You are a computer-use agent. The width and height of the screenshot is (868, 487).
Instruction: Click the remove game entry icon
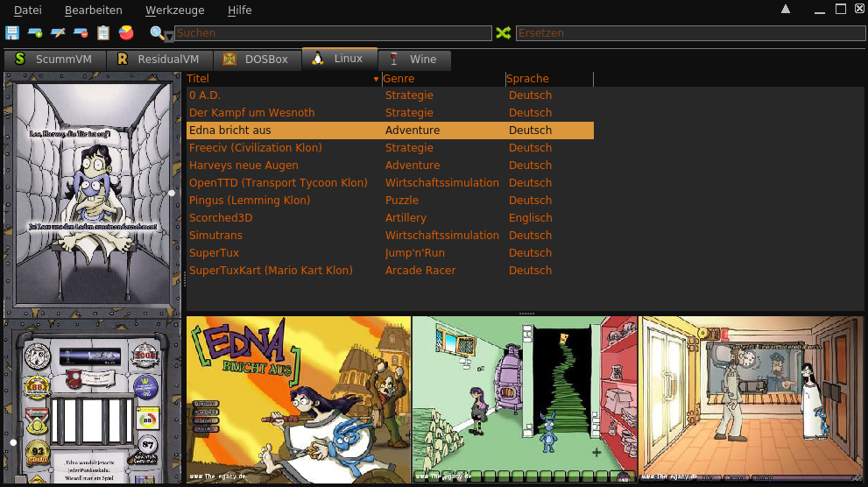pyautogui.click(x=81, y=32)
